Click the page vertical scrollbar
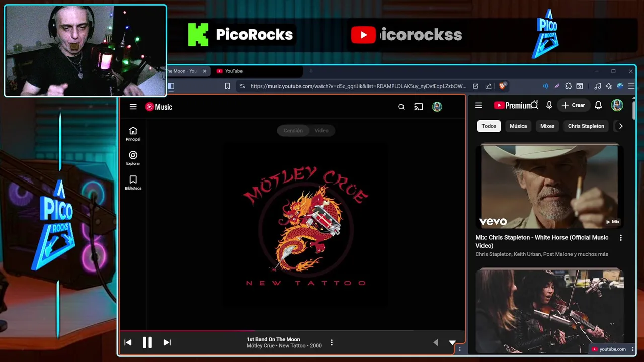The width and height of the screenshot is (644, 362). [x=634, y=111]
